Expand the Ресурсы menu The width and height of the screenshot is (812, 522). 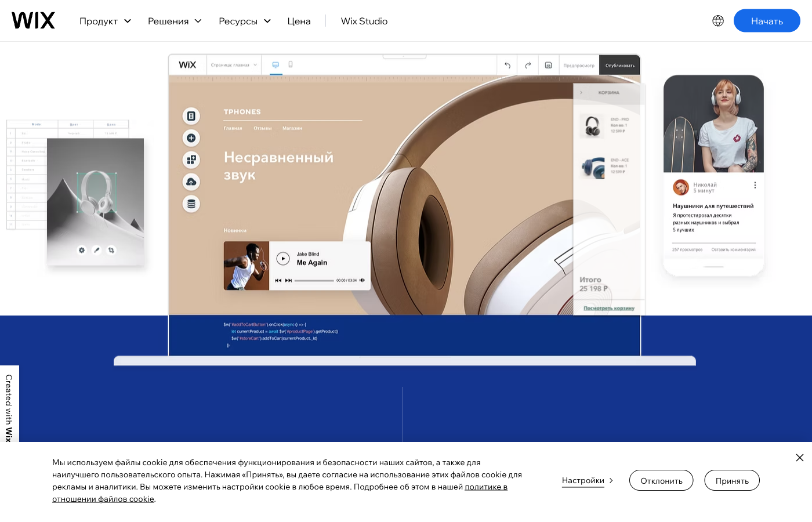pos(245,21)
